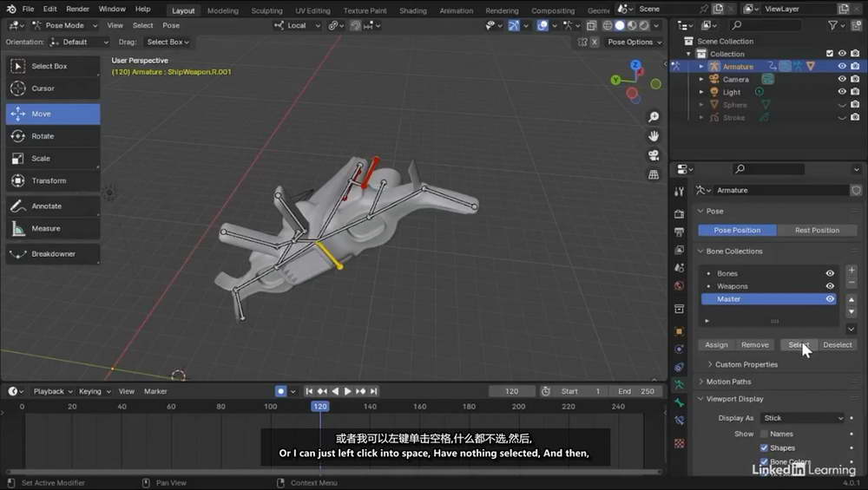
Task: Click the viewport zoom magnifier icon
Action: click(654, 117)
